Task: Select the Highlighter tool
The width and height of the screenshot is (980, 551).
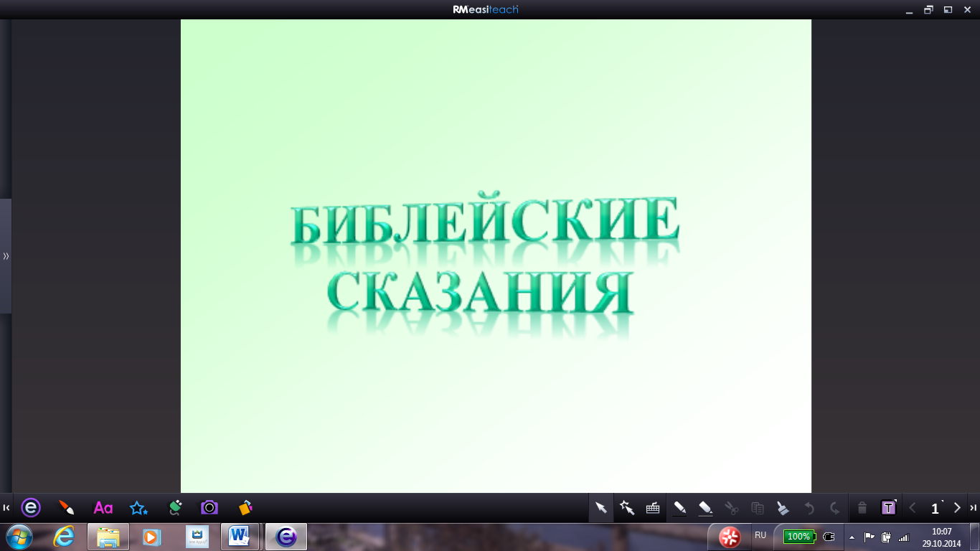Action: [x=705, y=508]
